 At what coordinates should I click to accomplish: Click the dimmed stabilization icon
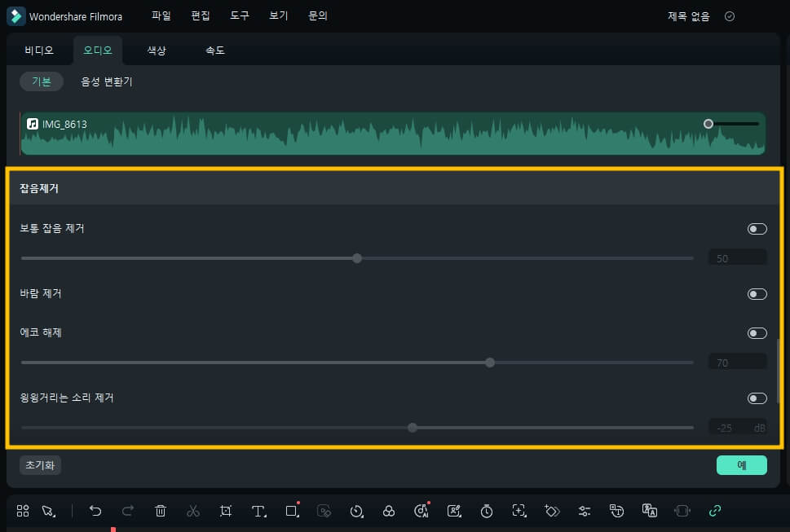click(x=682, y=512)
